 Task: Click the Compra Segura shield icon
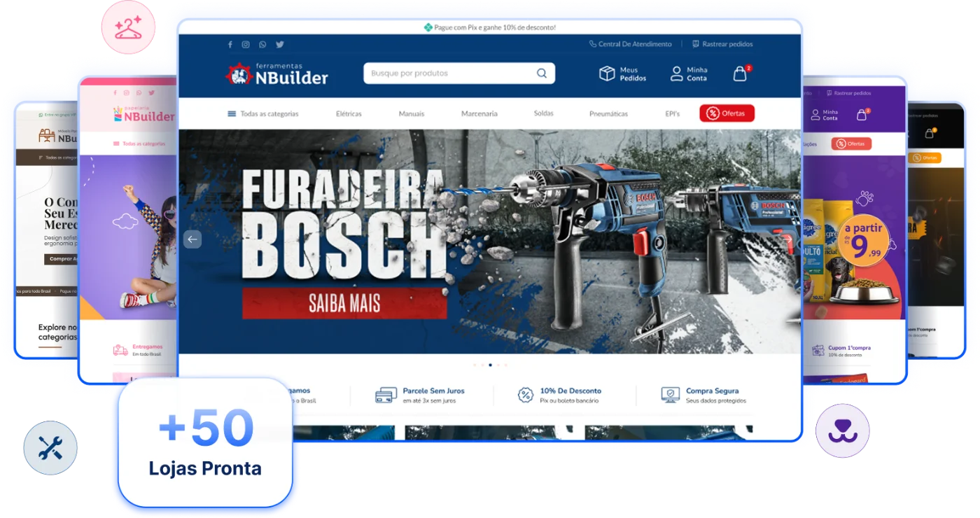(671, 395)
